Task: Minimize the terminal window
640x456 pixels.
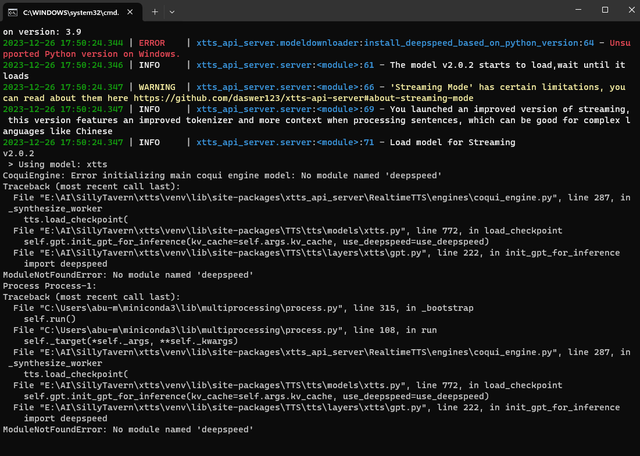Action: [x=578, y=10]
